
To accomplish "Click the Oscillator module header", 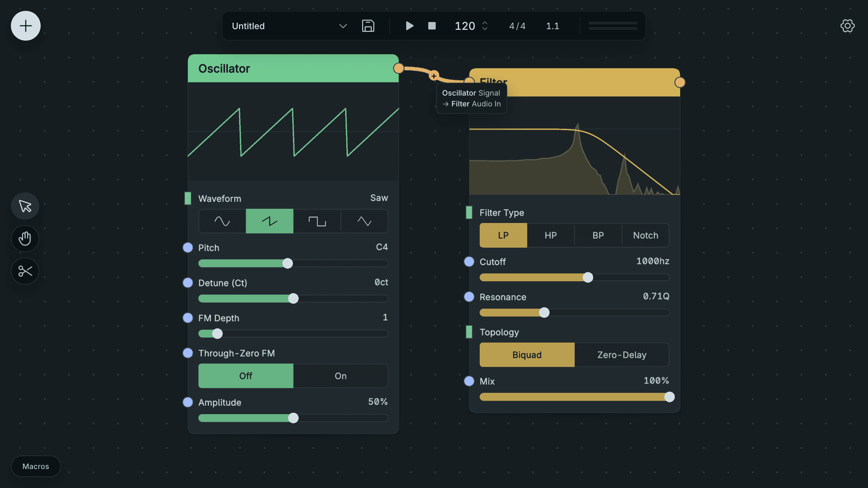I will pyautogui.click(x=293, y=68).
